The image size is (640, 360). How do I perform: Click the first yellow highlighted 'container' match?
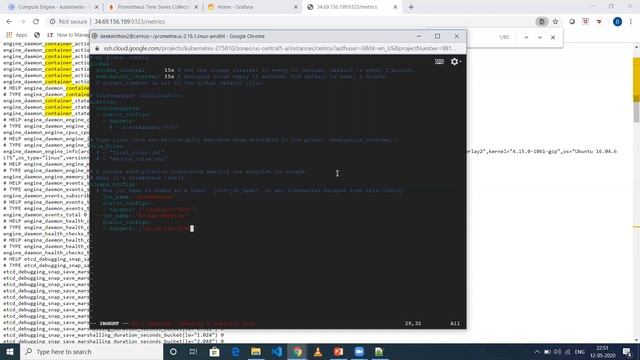(58, 44)
